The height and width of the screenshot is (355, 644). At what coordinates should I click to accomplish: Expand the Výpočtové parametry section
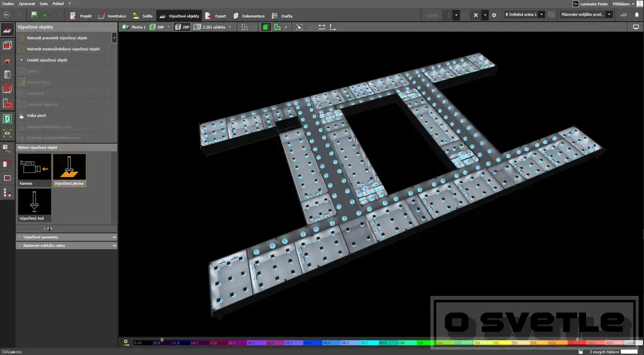[x=41, y=237]
